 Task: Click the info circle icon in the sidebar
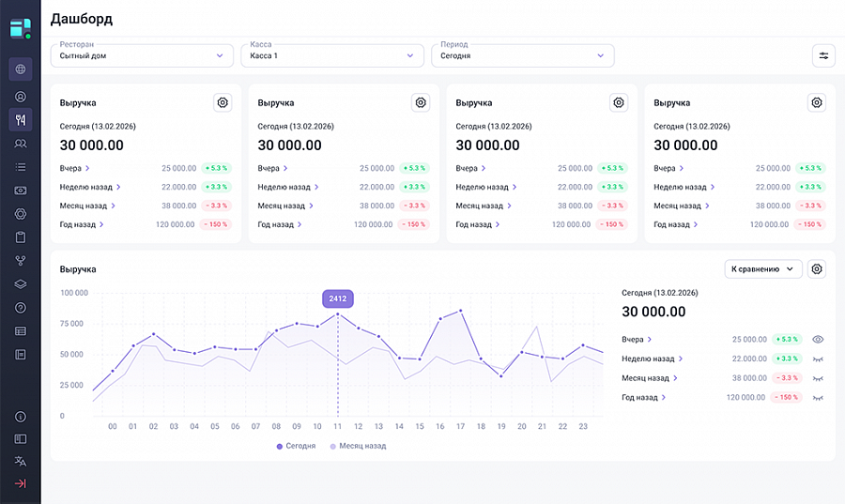pyautogui.click(x=21, y=416)
